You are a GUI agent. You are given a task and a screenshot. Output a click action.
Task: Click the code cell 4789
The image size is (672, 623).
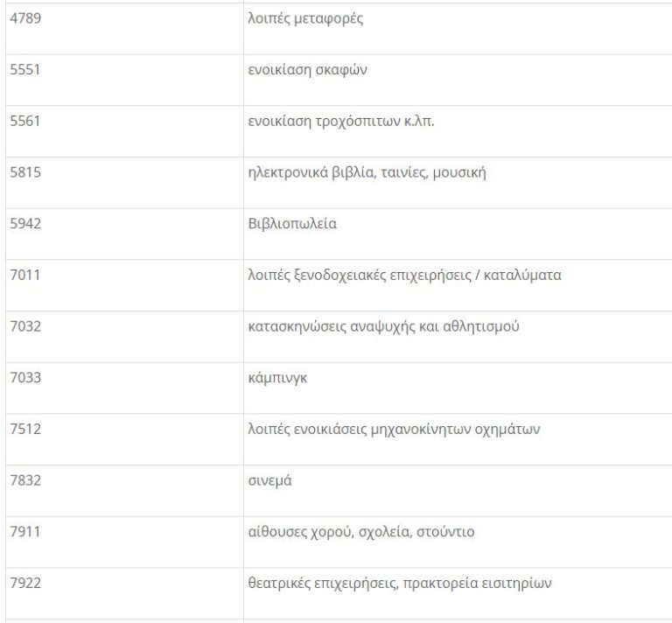coord(25,18)
